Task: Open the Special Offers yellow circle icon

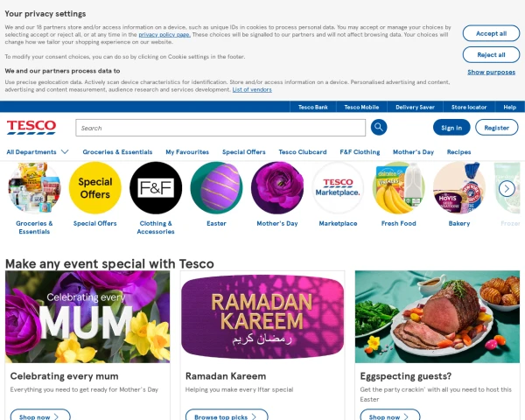Action: click(x=95, y=188)
